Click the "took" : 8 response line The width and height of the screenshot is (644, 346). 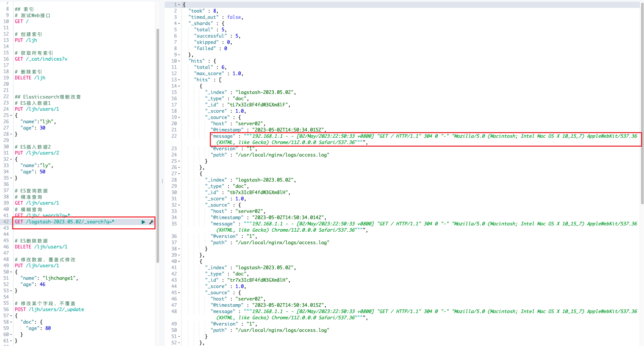[x=203, y=11]
